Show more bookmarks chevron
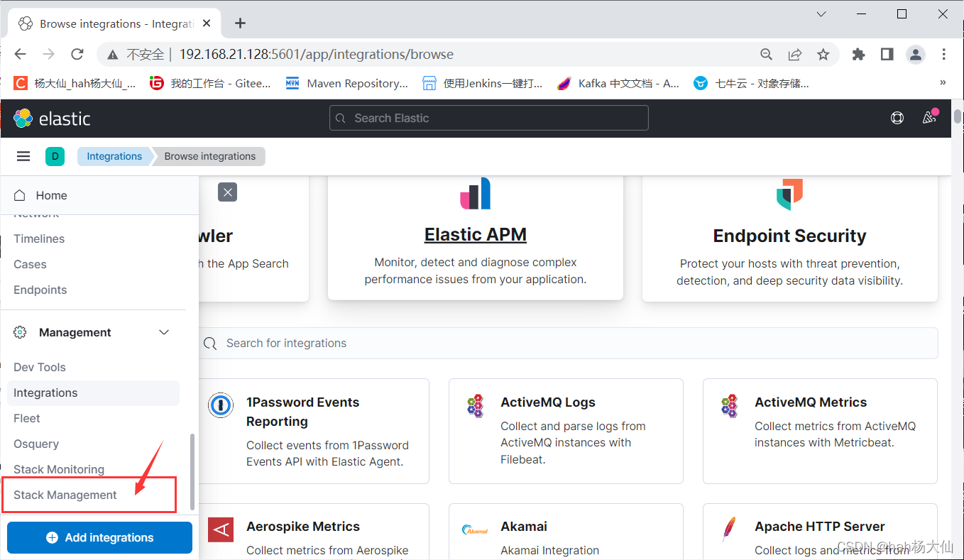This screenshot has width=964, height=560. point(943,83)
